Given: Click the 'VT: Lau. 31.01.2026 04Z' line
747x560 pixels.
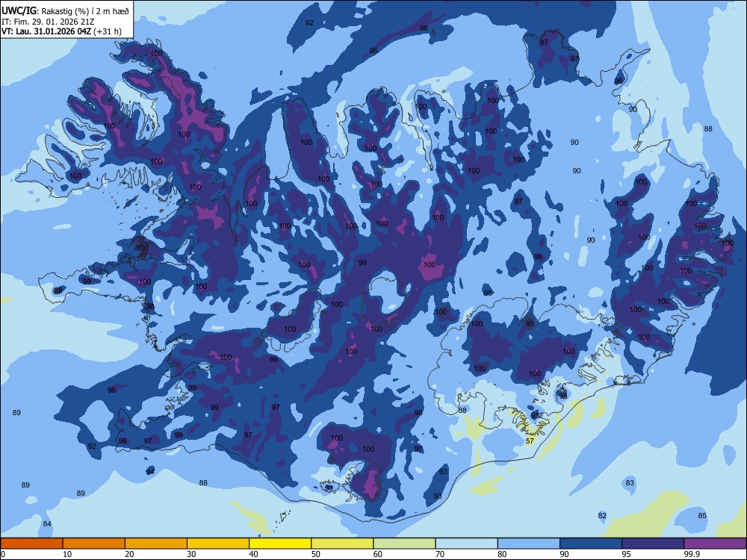Looking at the screenshot, I should [x=46, y=31].
